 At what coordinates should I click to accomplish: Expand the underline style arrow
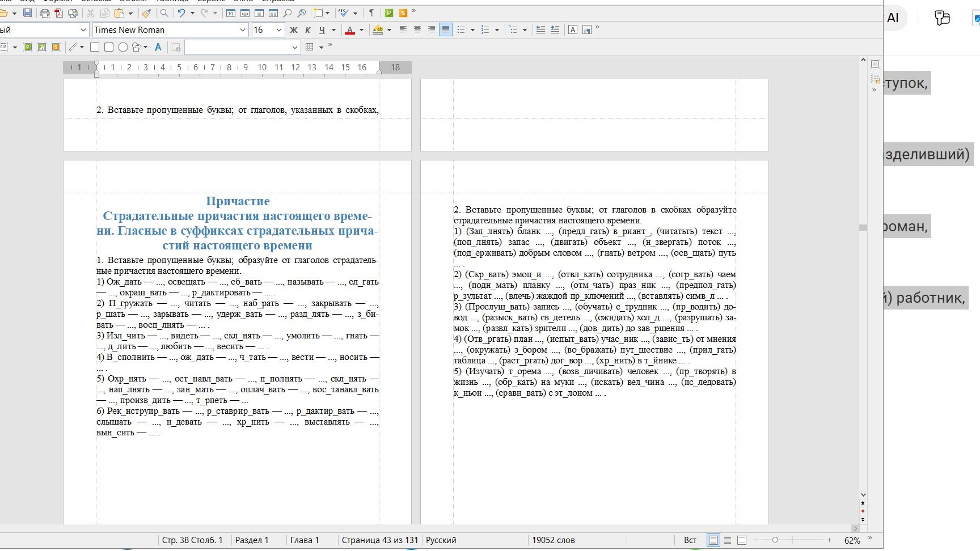tap(333, 30)
